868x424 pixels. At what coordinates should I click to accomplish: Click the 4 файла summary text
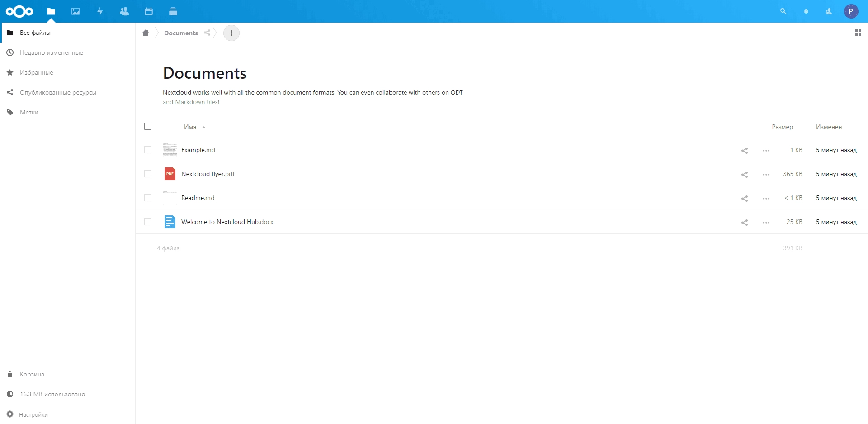(168, 248)
